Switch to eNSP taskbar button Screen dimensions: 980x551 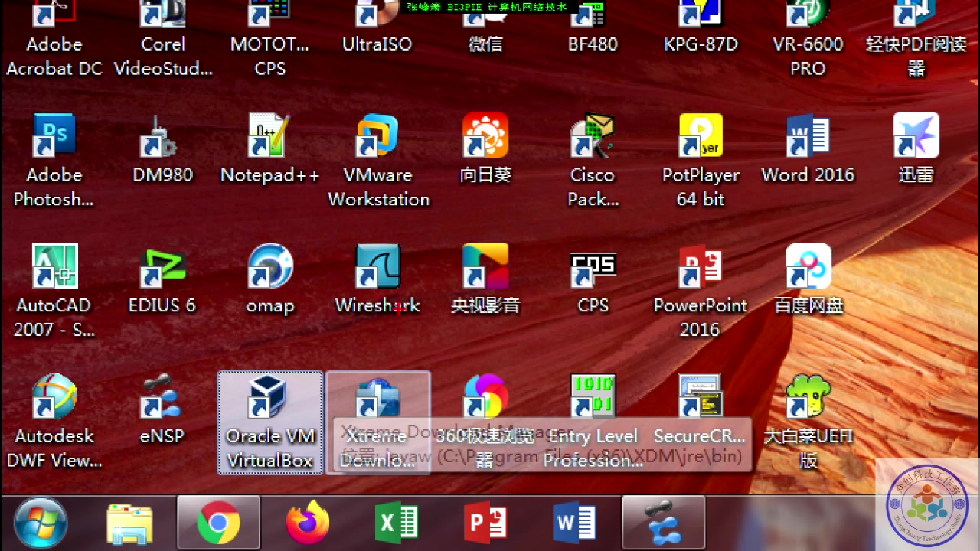[x=663, y=523]
